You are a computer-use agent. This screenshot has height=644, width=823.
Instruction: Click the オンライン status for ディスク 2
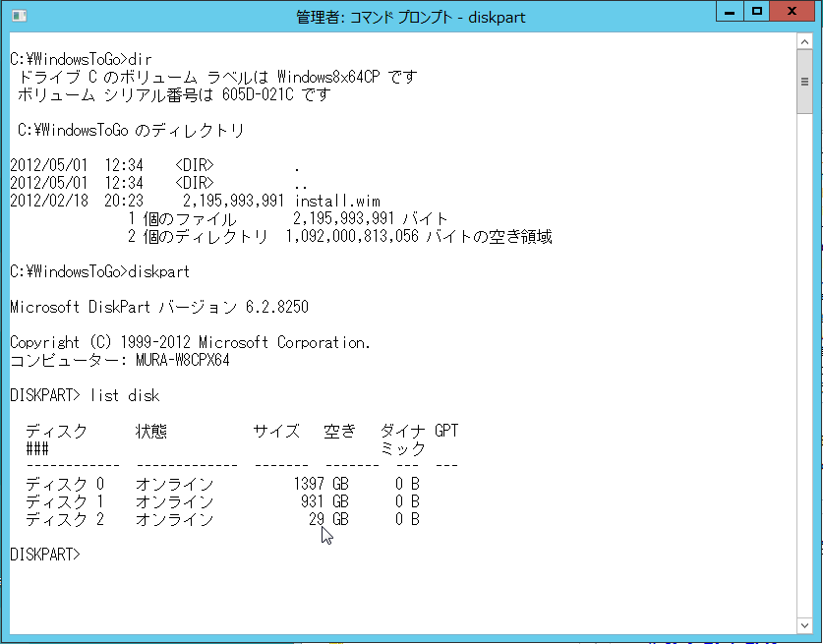coord(175,519)
